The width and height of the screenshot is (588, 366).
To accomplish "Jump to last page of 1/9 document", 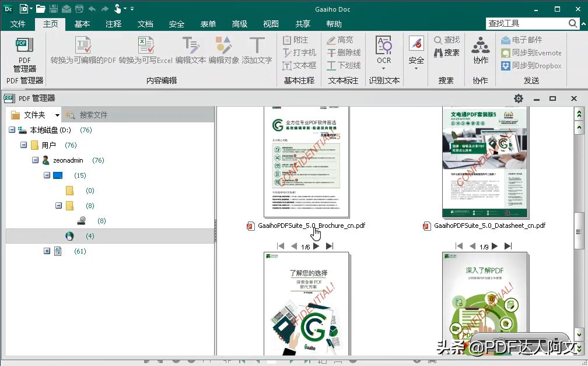I will pyautogui.click(x=508, y=246).
